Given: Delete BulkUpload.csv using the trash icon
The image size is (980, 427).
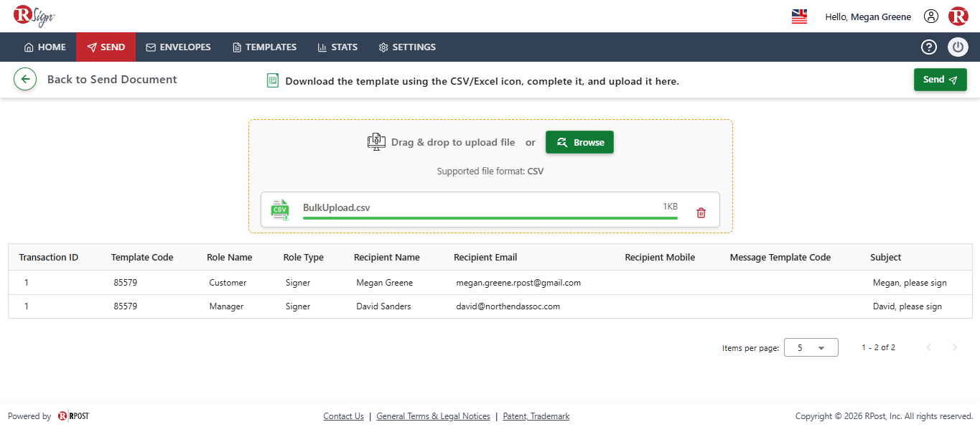Looking at the screenshot, I should click(701, 213).
